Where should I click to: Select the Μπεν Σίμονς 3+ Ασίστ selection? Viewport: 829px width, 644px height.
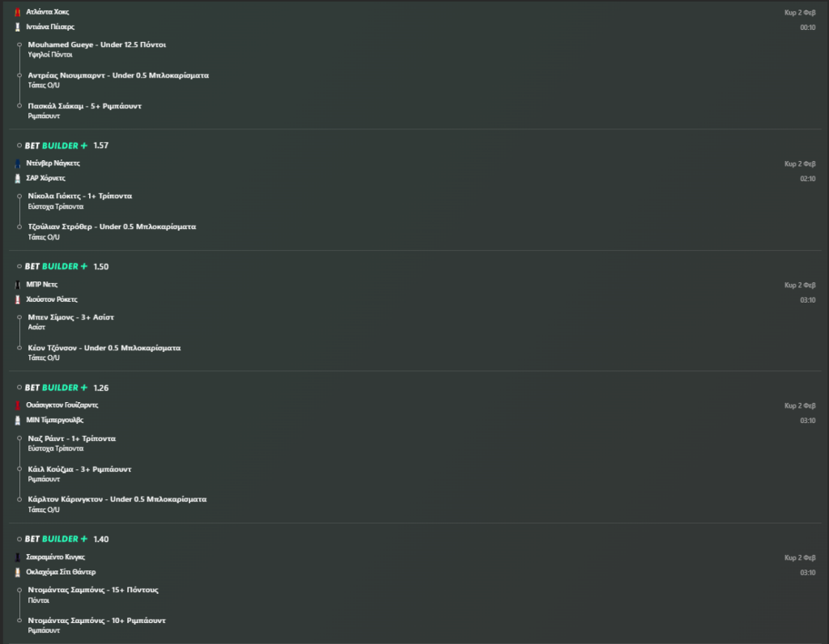(x=68, y=317)
